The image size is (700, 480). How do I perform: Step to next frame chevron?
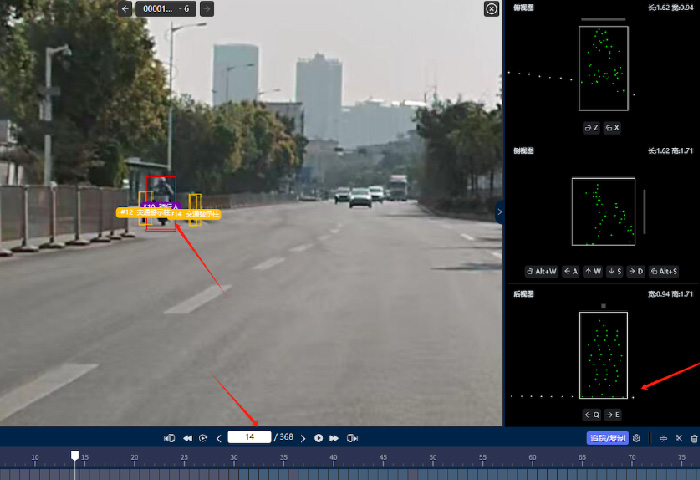(x=304, y=438)
